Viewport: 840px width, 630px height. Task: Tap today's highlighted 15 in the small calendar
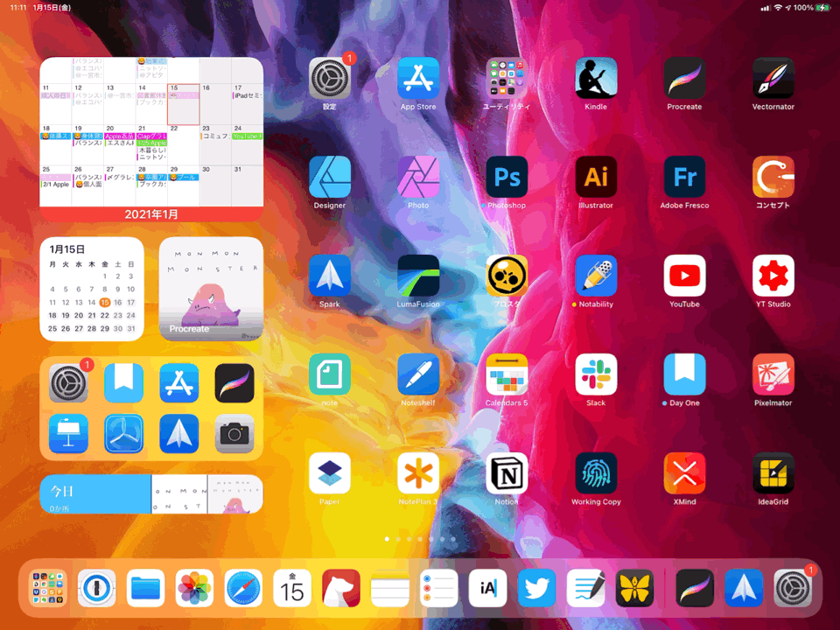pos(104,302)
